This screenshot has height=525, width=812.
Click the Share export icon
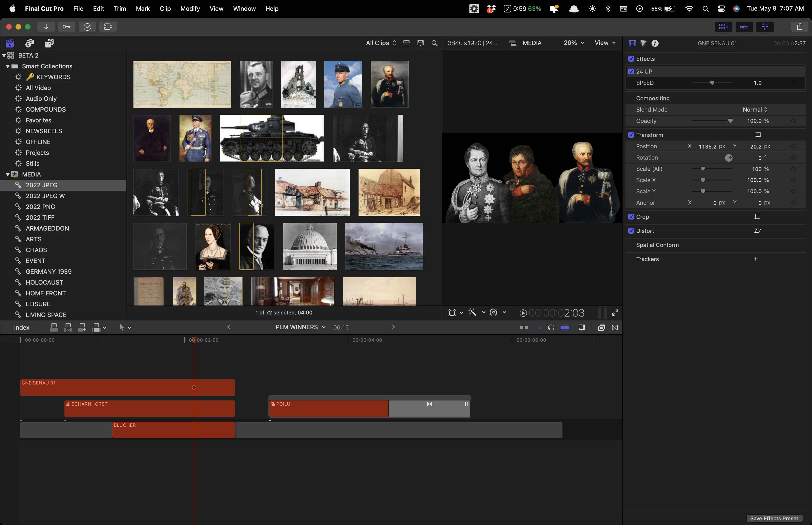pyautogui.click(x=799, y=27)
